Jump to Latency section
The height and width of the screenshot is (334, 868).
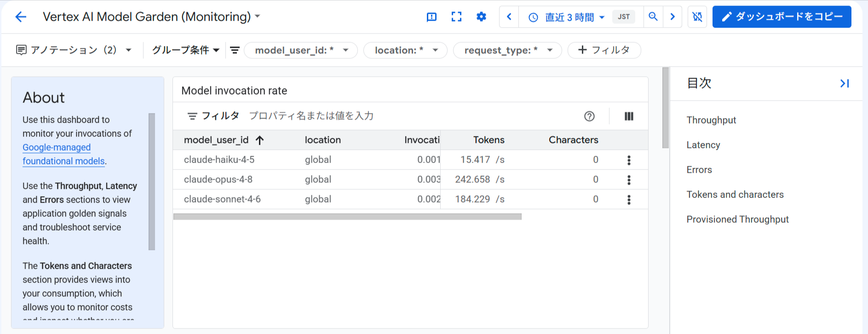point(703,145)
